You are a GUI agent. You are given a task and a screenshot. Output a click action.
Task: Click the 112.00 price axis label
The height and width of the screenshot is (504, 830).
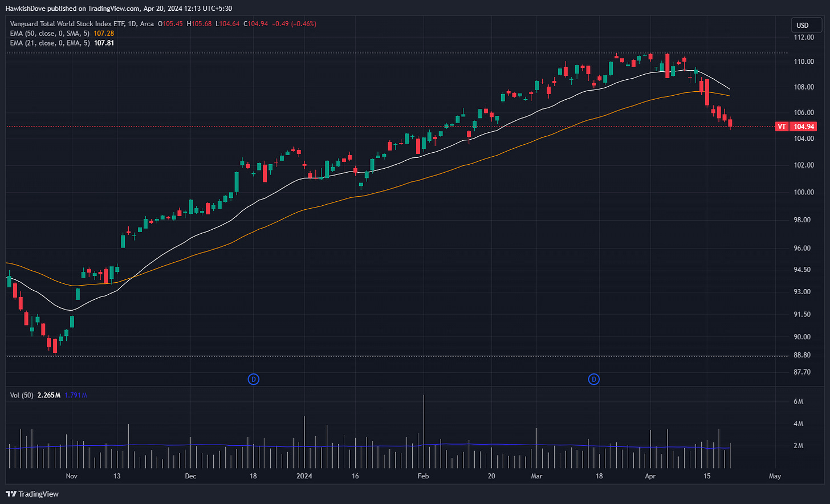(804, 38)
